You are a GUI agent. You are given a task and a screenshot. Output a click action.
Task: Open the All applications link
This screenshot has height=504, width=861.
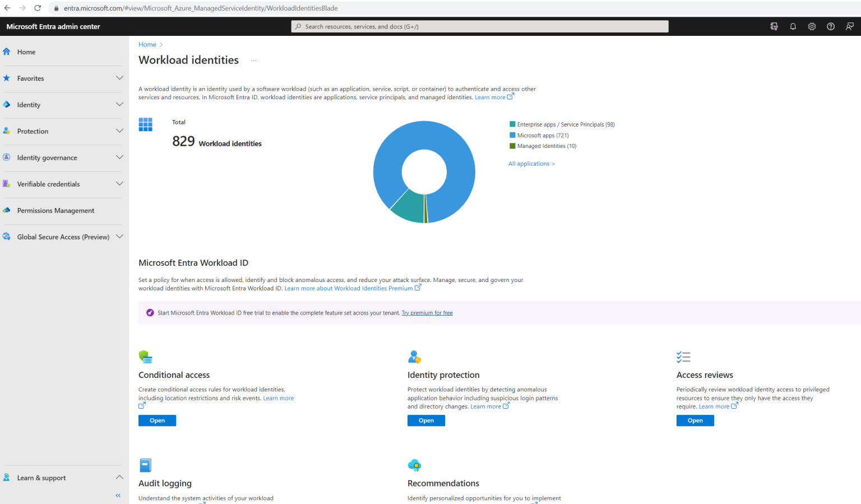pos(530,163)
